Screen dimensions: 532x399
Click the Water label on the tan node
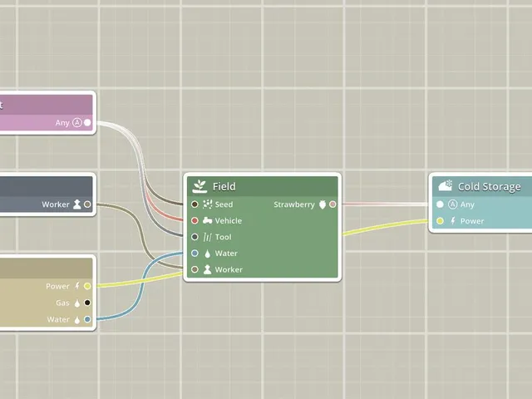tap(58, 319)
